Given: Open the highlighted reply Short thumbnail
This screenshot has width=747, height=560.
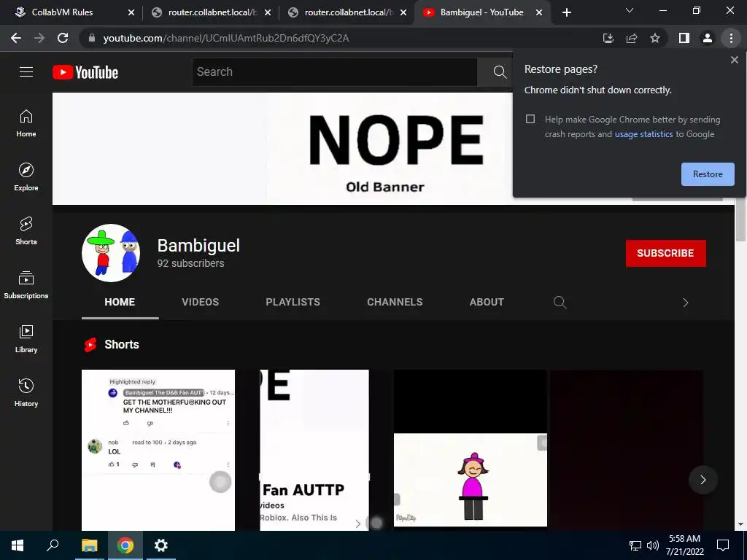Looking at the screenshot, I should pyautogui.click(x=158, y=450).
